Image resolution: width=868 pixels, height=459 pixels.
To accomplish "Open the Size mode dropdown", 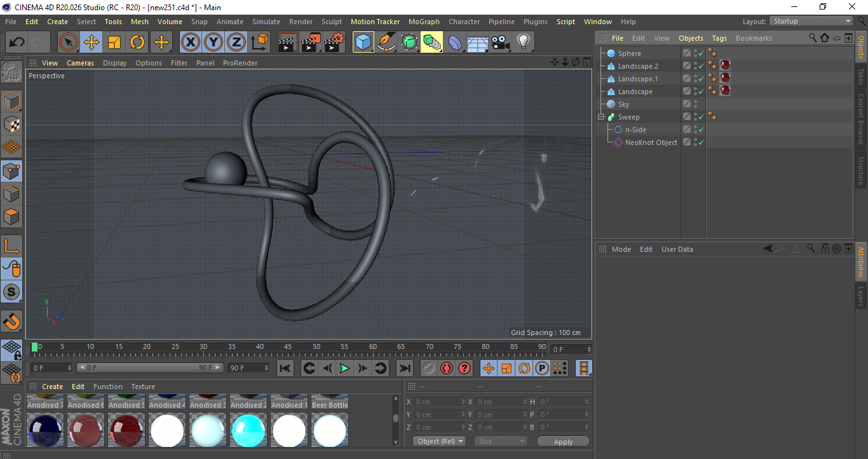I will pos(501,441).
